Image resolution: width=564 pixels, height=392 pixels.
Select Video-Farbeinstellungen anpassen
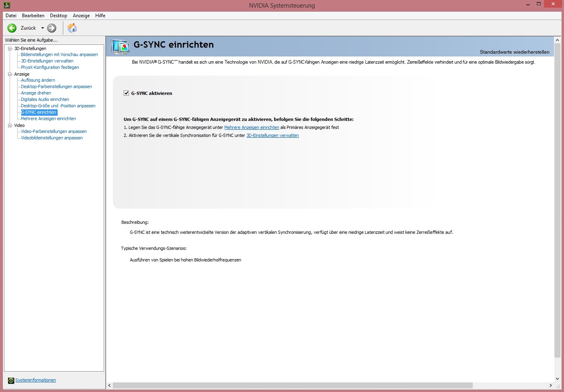tap(54, 131)
